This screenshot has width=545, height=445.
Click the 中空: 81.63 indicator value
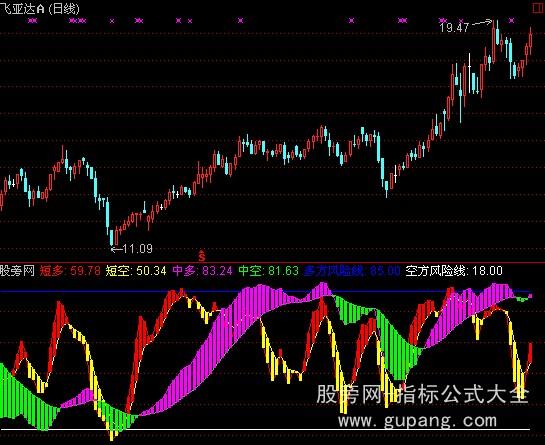pyautogui.click(x=268, y=270)
